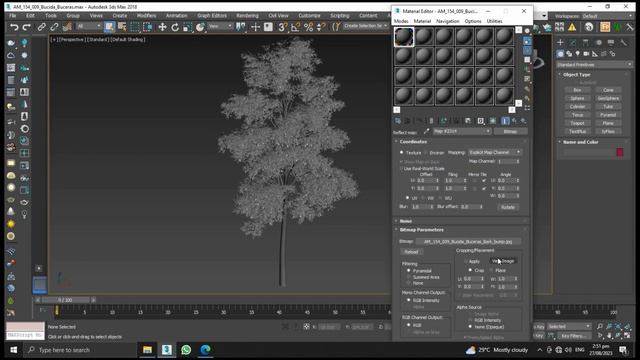Click the Sphere primitive button

click(577, 98)
